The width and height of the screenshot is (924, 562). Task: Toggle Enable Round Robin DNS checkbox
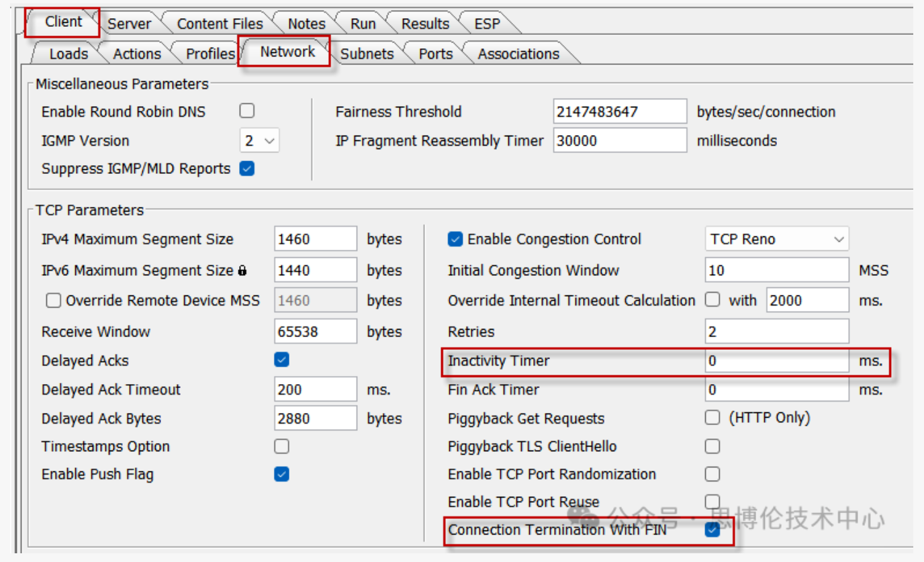click(247, 111)
